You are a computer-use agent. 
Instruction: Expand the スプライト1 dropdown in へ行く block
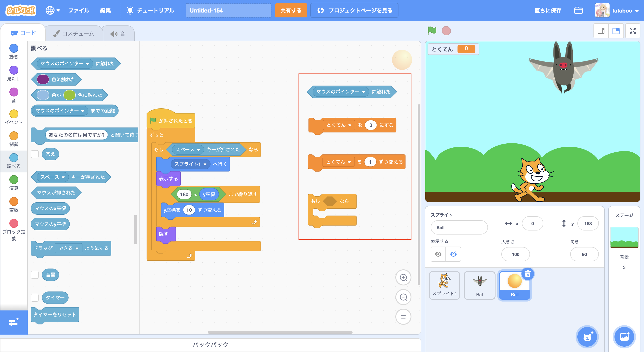click(205, 164)
